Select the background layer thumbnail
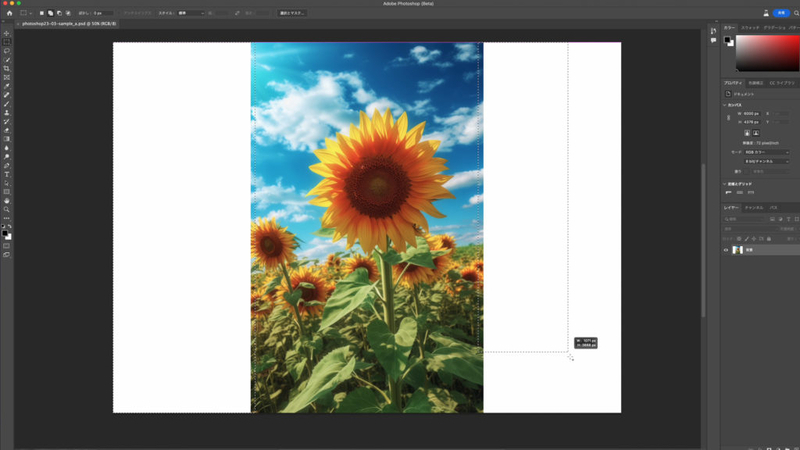Viewport: 800px width, 450px height. click(737, 250)
